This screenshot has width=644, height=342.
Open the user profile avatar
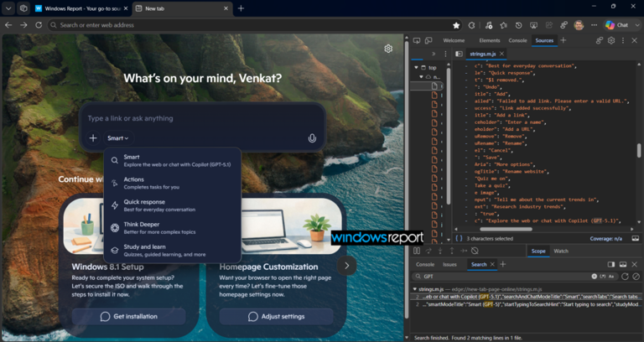point(579,25)
